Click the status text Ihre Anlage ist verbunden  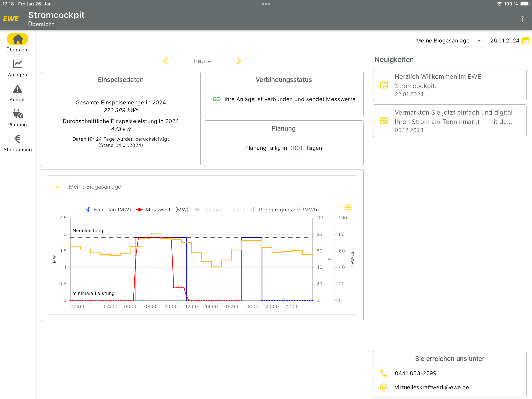290,99
